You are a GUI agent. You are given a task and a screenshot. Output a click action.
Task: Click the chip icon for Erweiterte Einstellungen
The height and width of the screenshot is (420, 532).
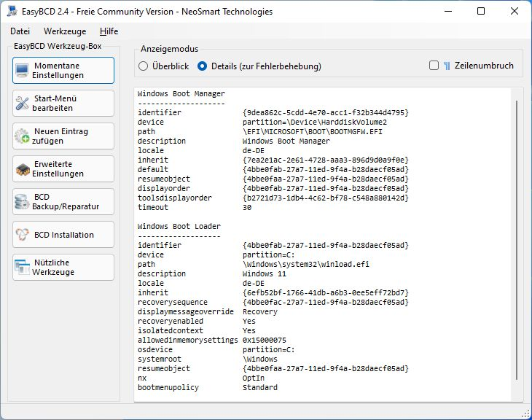click(23, 169)
